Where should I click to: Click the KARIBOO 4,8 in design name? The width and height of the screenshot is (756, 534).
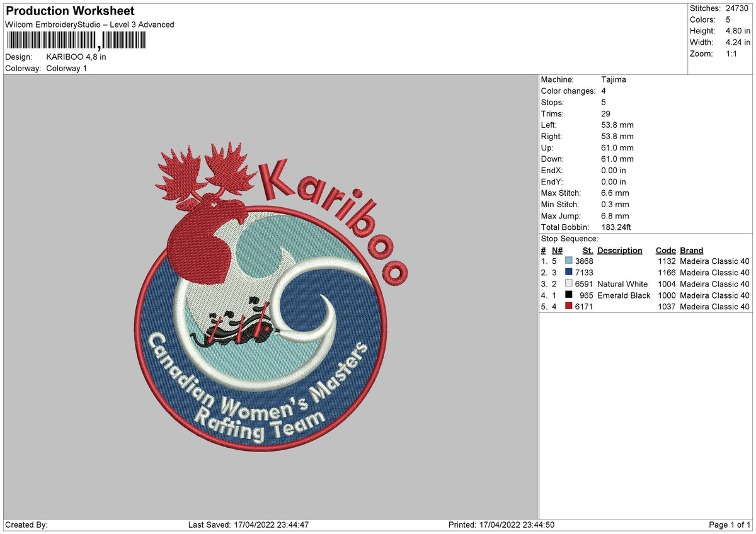point(77,56)
